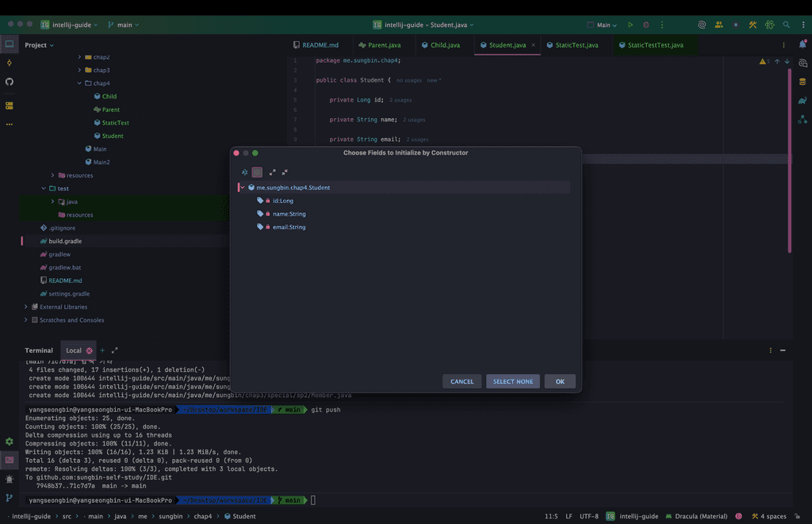Run the Main configuration with play icon
The height and width of the screenshot is (524, 812).
[x=630, y=25]
